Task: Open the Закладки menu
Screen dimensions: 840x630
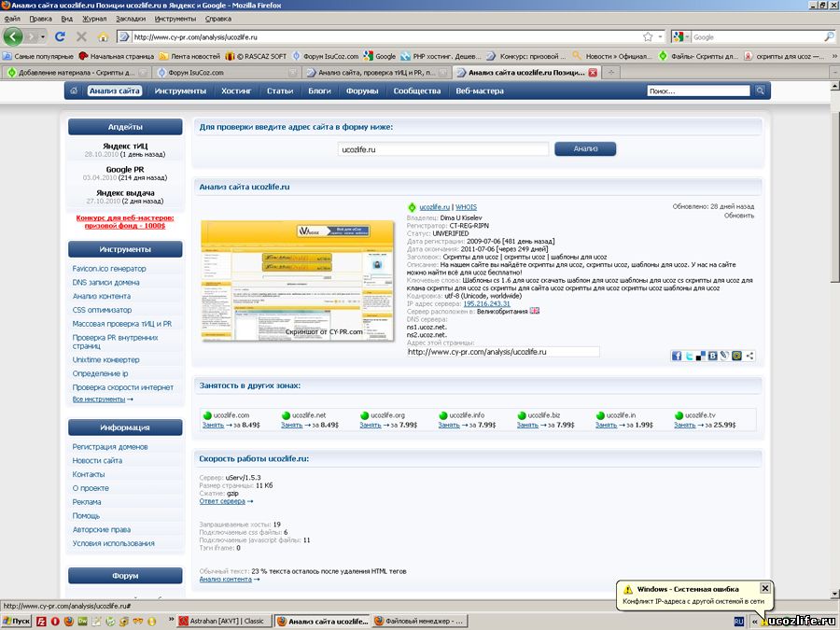Action: 131,19
